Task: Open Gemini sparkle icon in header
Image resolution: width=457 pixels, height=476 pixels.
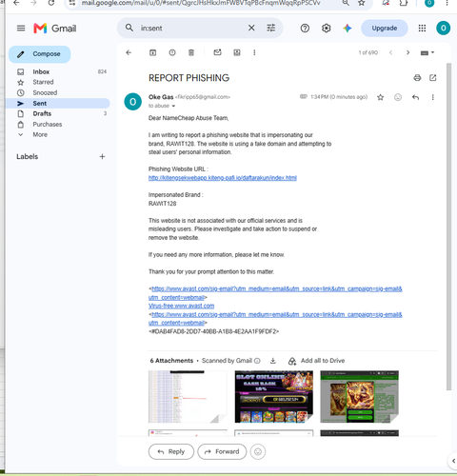Action: point(348,29)
